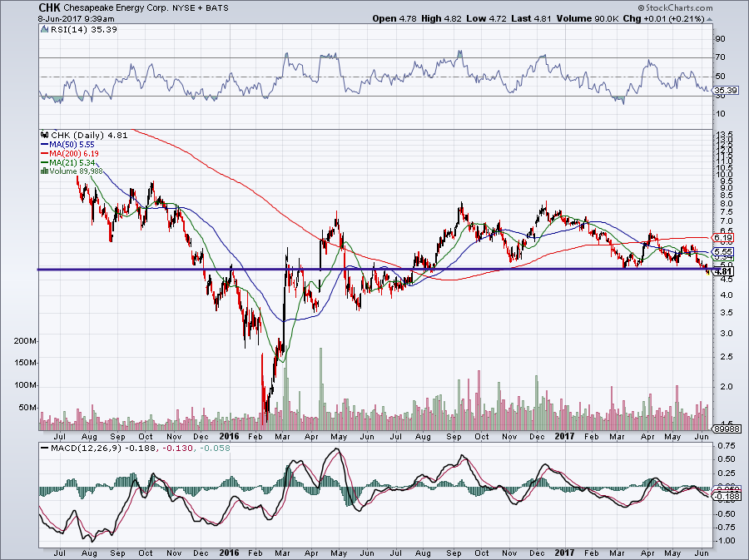This screenshot has width=749, height=560.
Task: Click the volume bars icon in the legend
Action: click(x=45, y=171)
